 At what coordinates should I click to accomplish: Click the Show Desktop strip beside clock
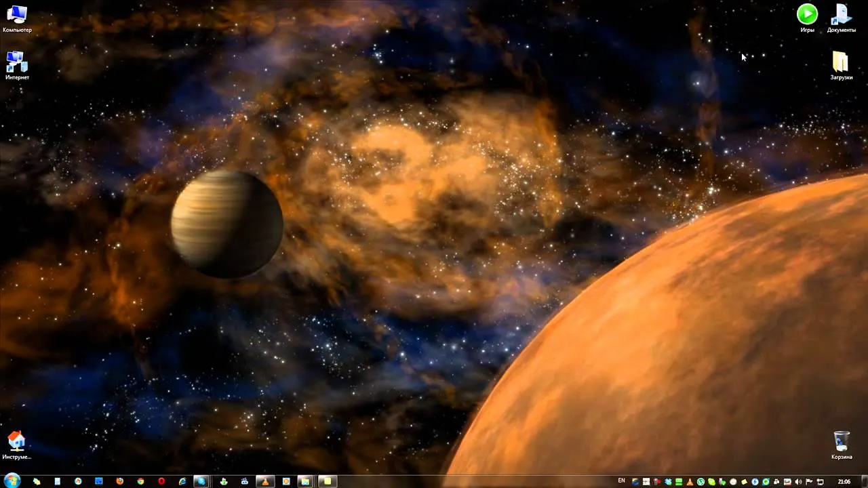[865, 481]
